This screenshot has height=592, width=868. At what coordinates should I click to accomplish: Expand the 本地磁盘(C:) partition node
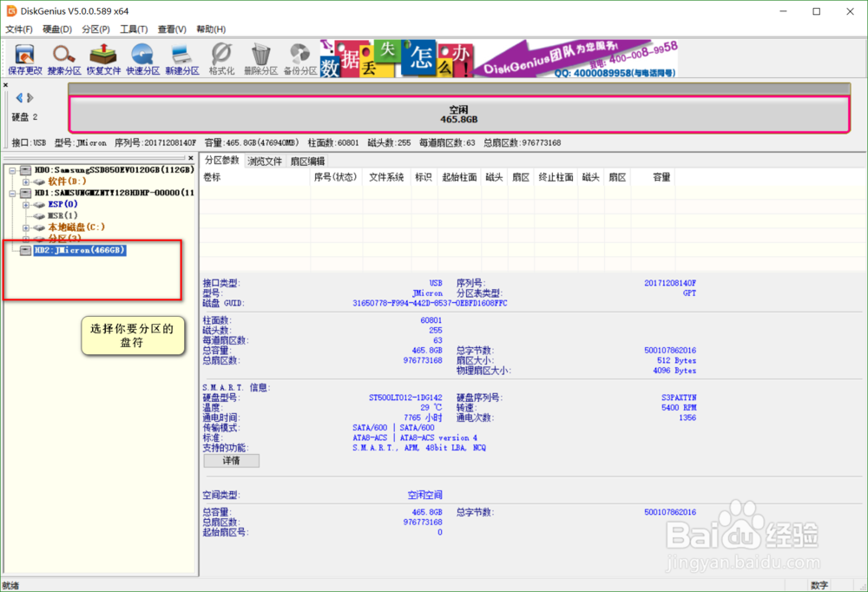pyautogui.click(x=25, y=227)
